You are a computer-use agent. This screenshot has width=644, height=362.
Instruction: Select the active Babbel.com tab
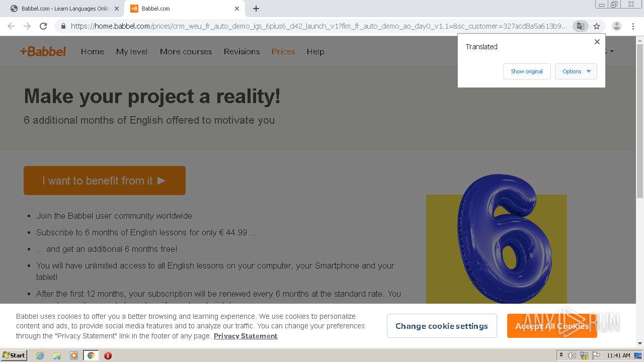[x=184, y=9]
